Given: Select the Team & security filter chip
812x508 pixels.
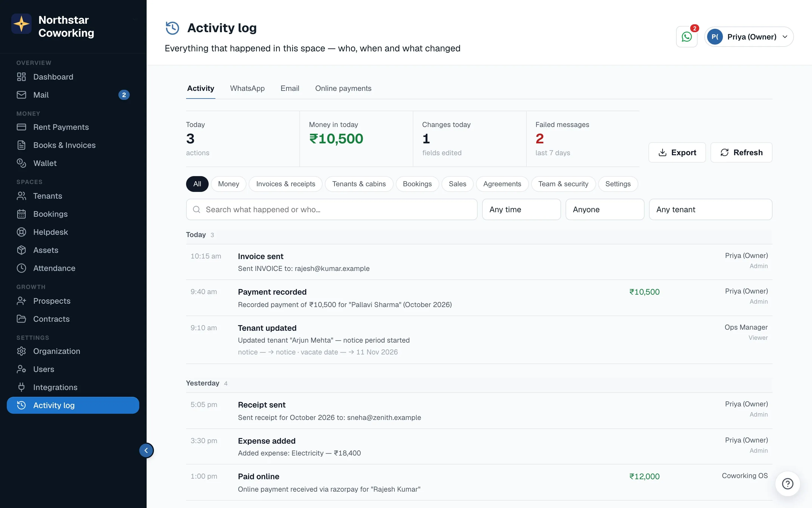Looking at the screenshot, I should point(563,184).
